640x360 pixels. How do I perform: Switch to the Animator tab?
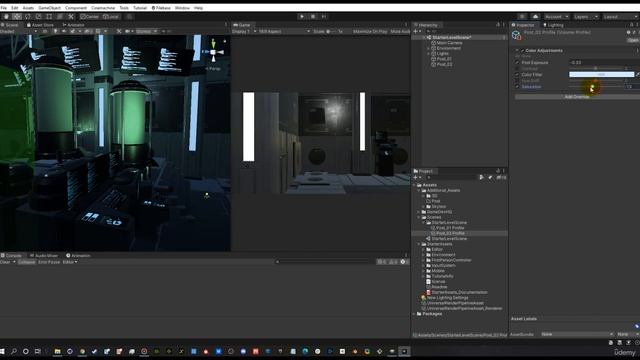click(73, 25)
